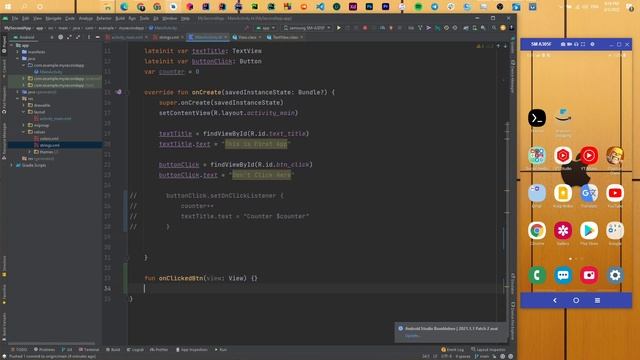Expand the manifests folder
This screenshot has height=360, width=640.
coord(18,52)
